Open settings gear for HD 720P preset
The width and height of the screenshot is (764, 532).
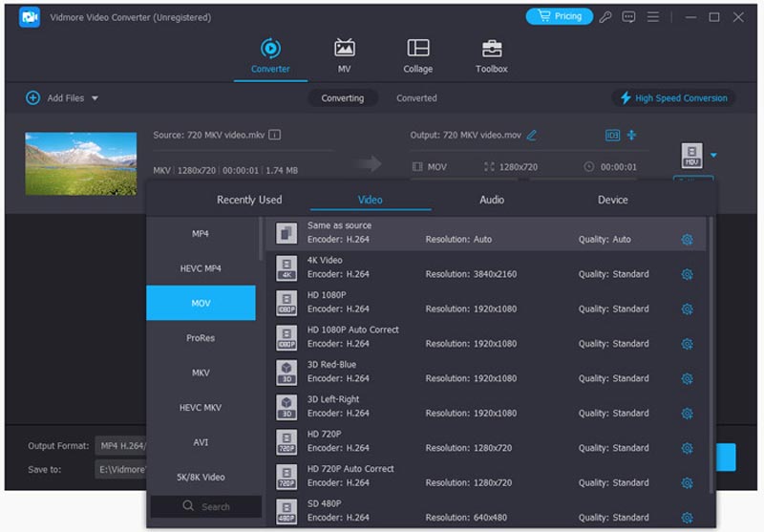[686, 448]
